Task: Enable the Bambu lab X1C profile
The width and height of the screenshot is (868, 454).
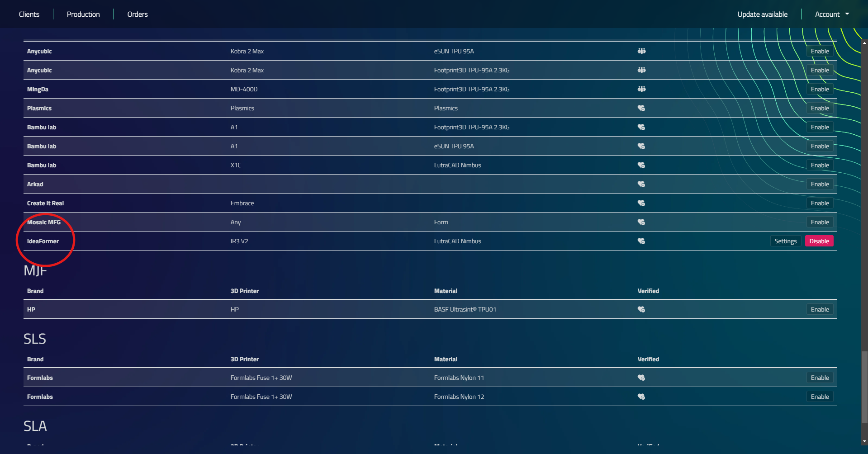Action: click(x=820, y=165)
